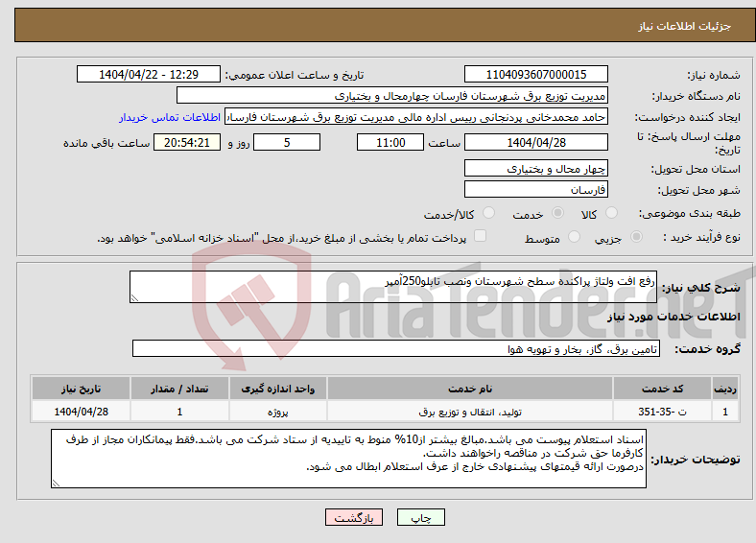Viewport: 756px width, 543px height.
Task: Click the resize handle of buyer notes textarea
Action: 56,484
